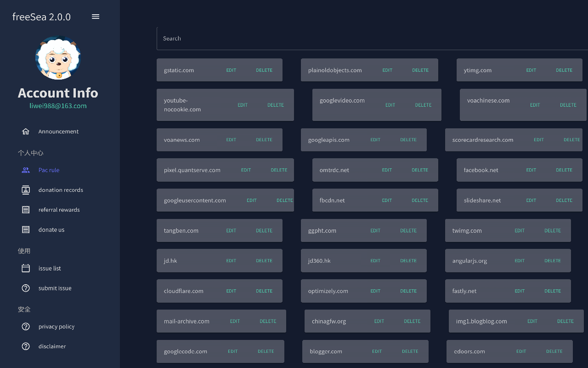Delete the edoors.com rule
The width and height of the screenshot is (588, 368).
[554, 351]
